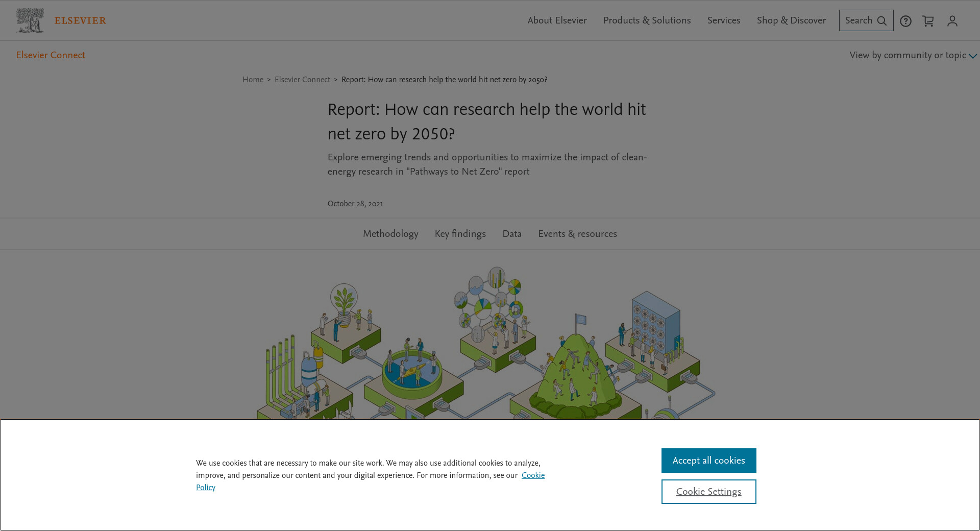The image size is (980, 531).
Task: Open the Services menu
Action: (x=723, y=20)
